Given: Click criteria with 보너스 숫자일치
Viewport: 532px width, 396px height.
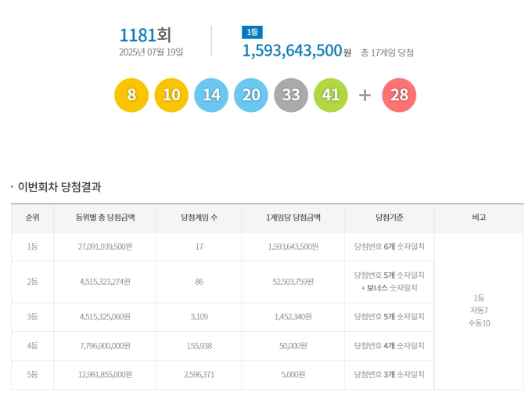Looking at the screenshot, I should pyautogui.click(x=390, y=282).
